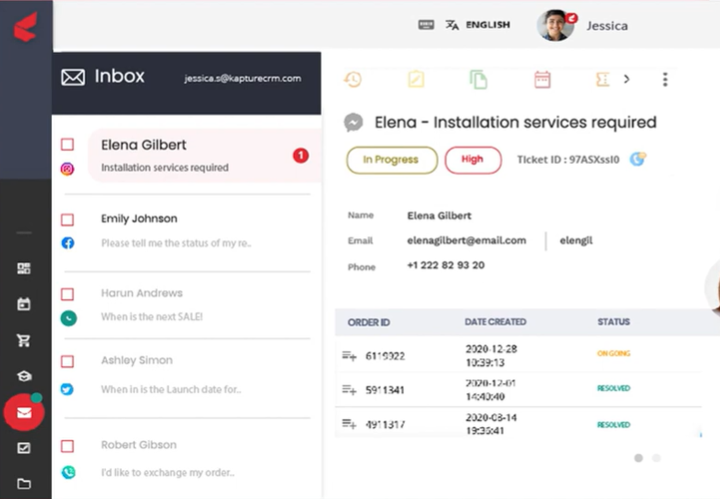Click message preview I'd like to exchange my order
Viewport: 720px width, 499px height.
click(x=168, y=473)
